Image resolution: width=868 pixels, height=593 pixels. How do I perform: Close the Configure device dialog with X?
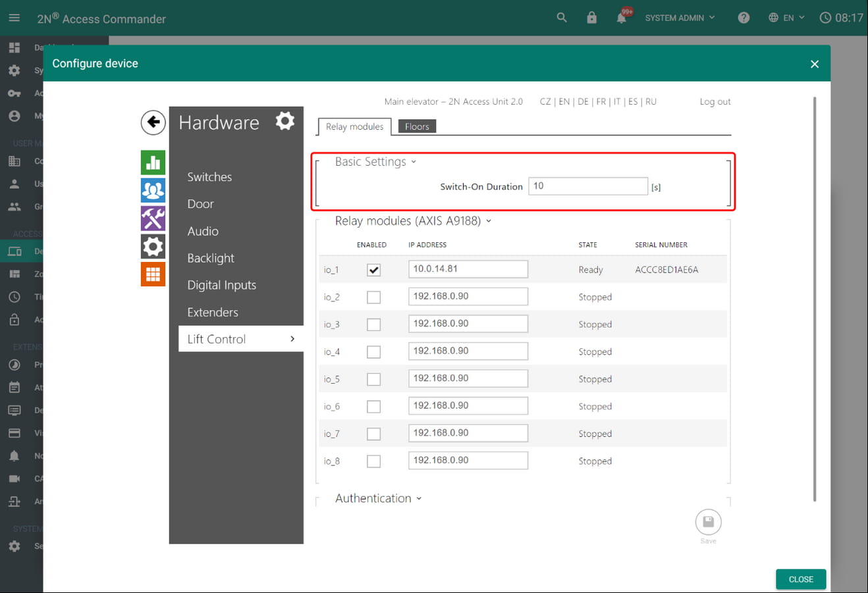[x=815, y=64]
